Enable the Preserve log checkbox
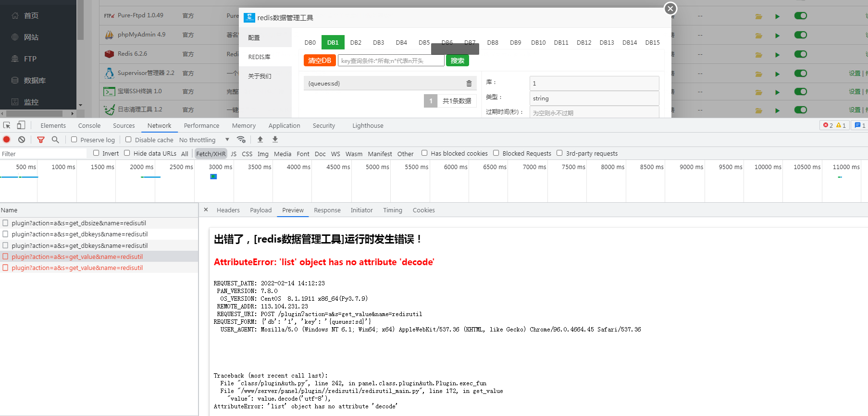 [x=74, y=140]
